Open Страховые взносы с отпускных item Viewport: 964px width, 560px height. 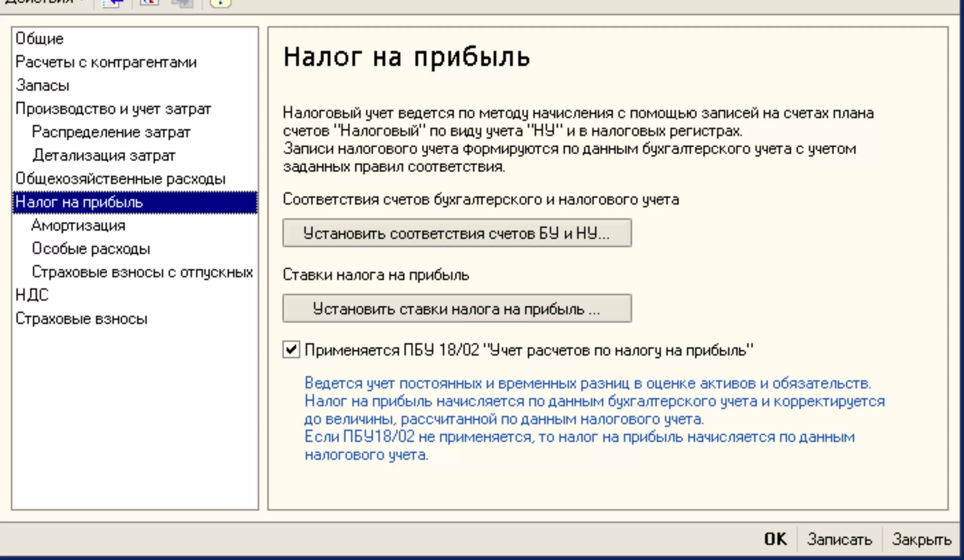[x=142, y=272]
